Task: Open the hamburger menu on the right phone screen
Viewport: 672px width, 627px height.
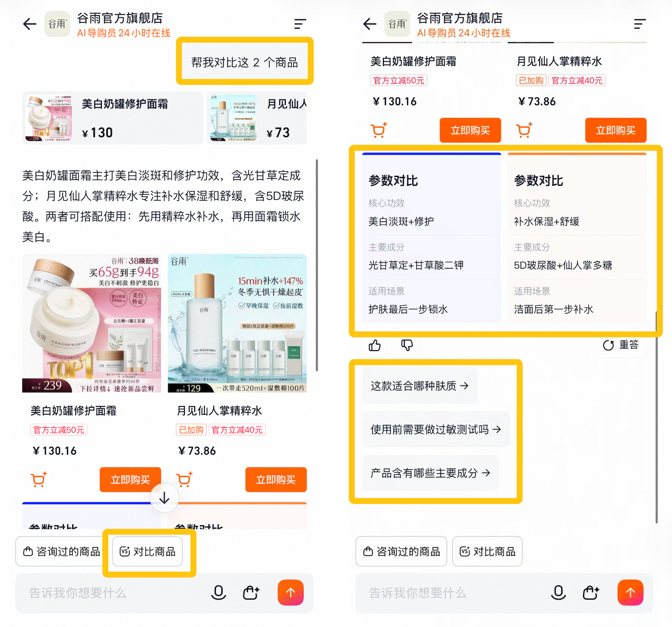Action: pyautogui.click(x=640, y=24)
